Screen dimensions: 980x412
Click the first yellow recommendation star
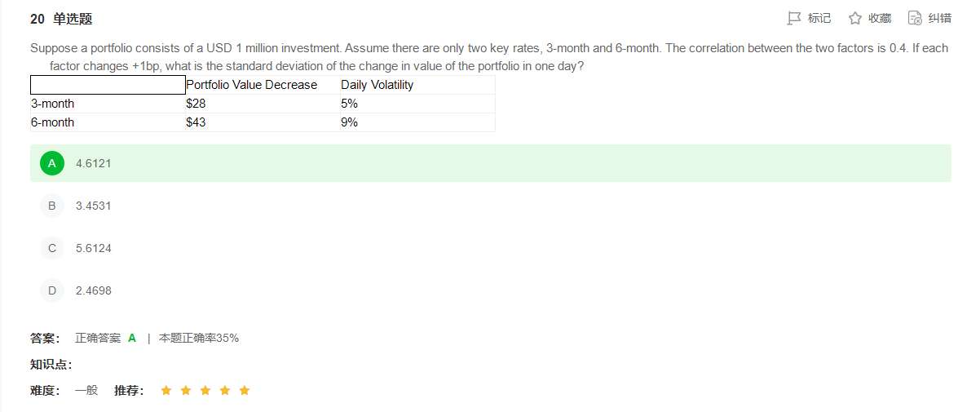pos(166,391)
